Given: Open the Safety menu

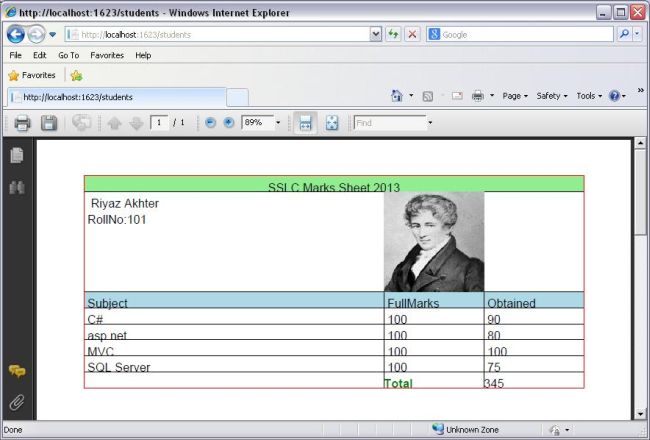Looking at the screenshot, I should (552, 96).
